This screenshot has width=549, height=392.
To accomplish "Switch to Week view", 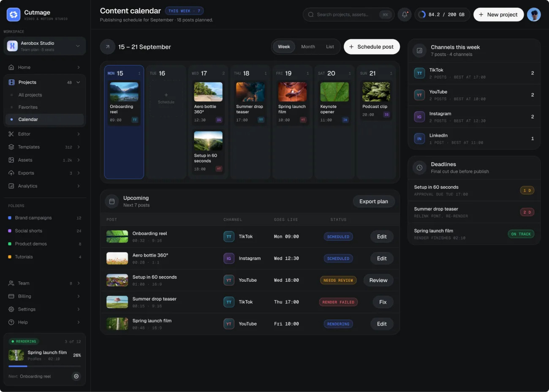I will (284, 47).
